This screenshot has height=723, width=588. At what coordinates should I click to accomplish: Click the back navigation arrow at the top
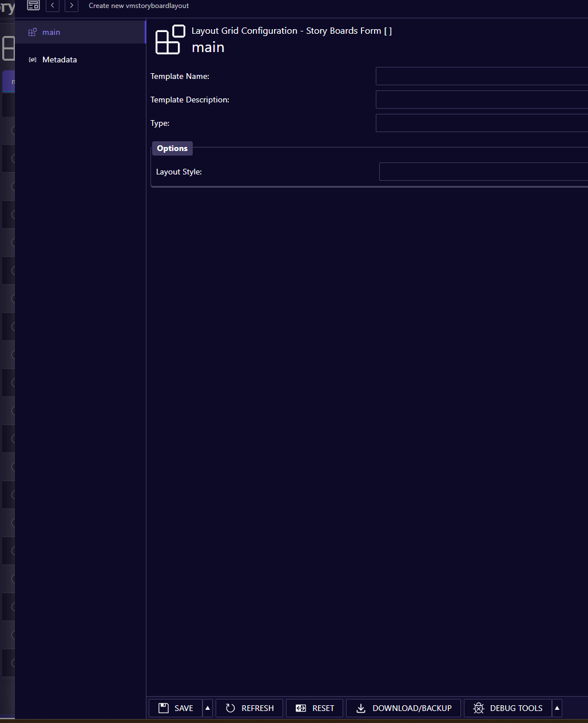pyautogui.click(x=52, y=6)
